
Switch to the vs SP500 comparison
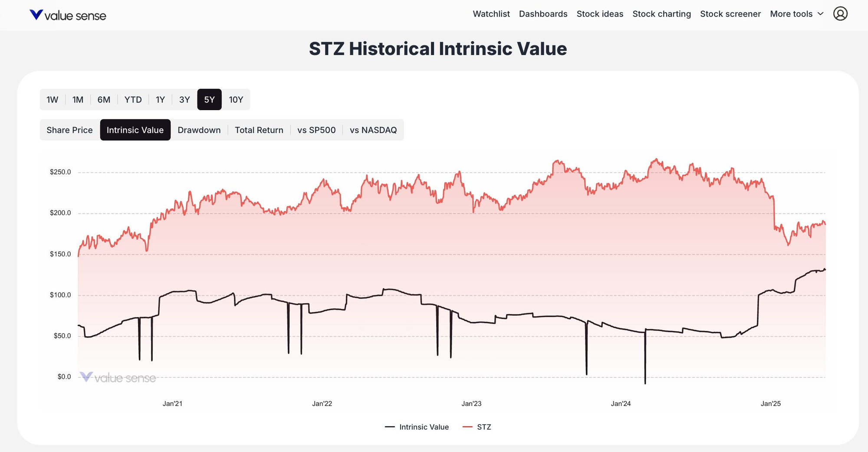tap(316, 130)
